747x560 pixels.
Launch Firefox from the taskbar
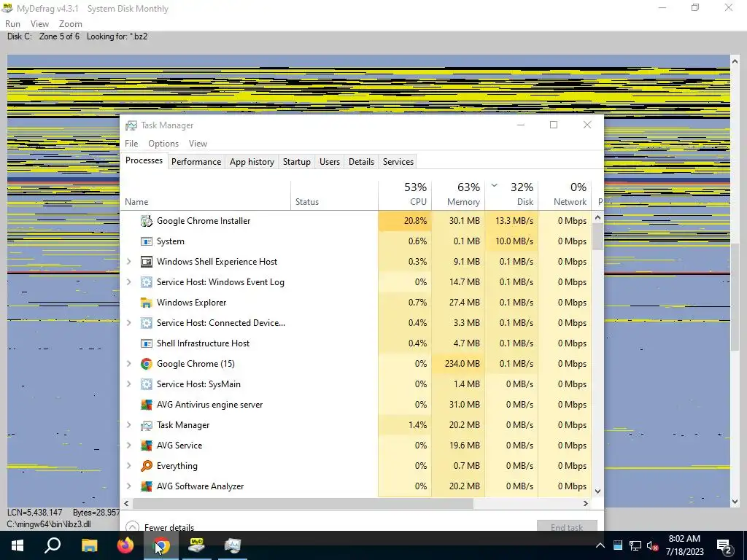(125, 545)
